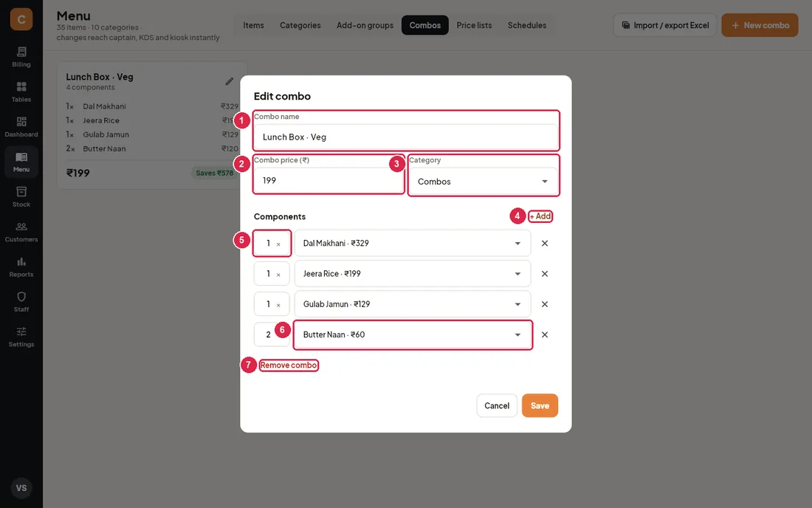
Task: Click the New combo button
Action: click(x=760, y=25)
